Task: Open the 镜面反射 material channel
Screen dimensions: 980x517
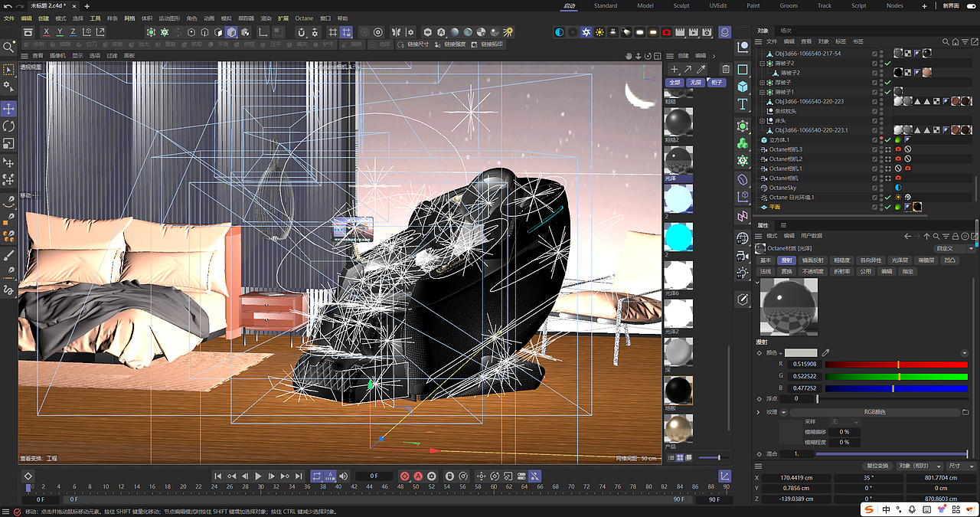Action: 813,260
